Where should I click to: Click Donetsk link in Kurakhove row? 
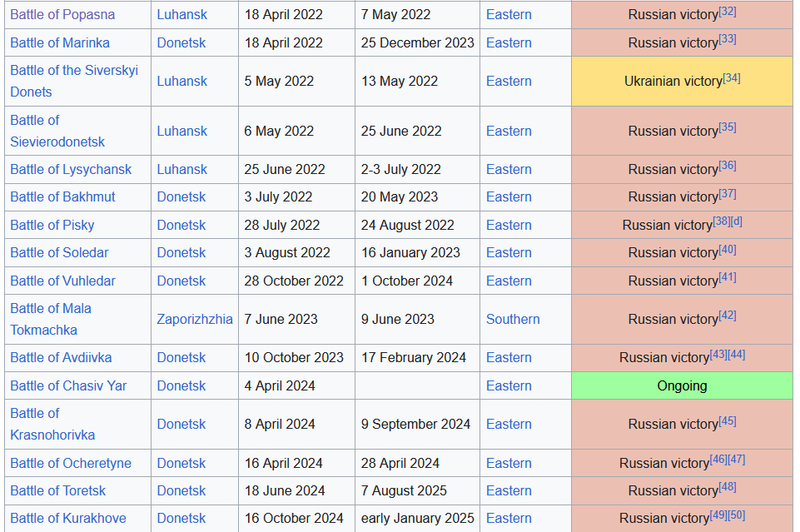tap(181, 518)
